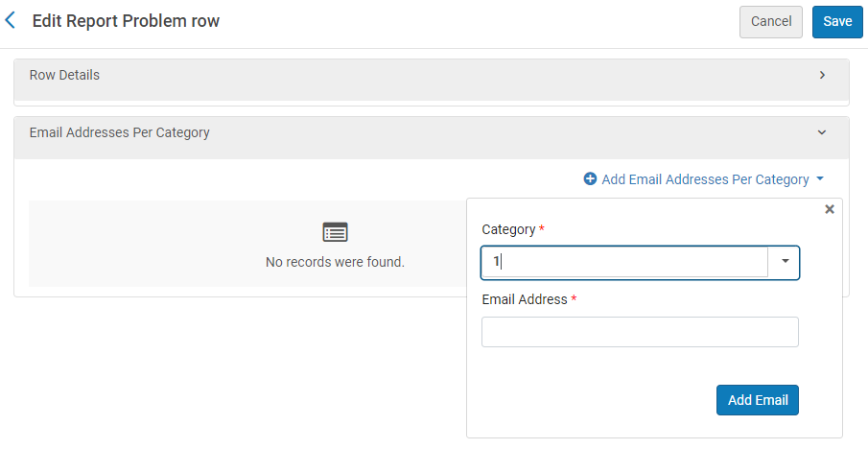Click the Cancel button
Viewport: 868px width, 449px height.
coord(770,22)
